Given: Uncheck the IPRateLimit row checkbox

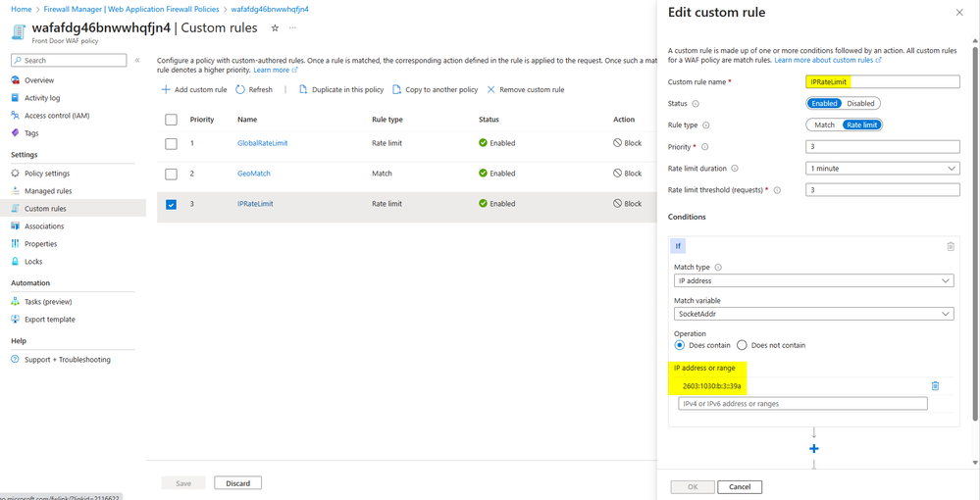Looking at the screenshot, I should click(x=172, y=204).
